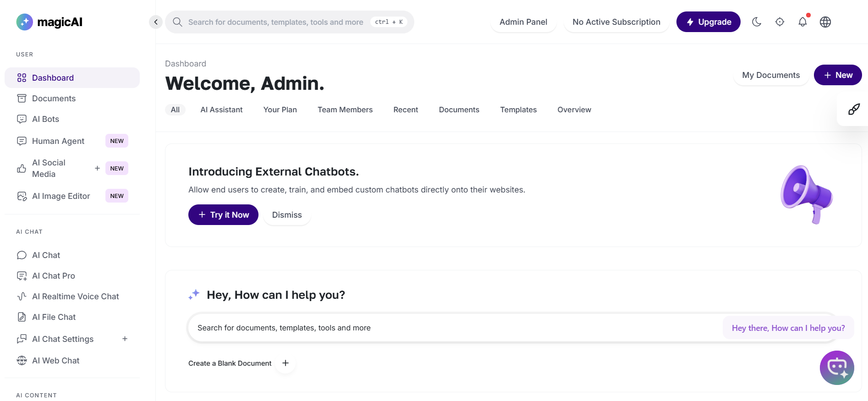This screenshot has height=401, width=868.
Task: Switch to the Team Members tab
Action: point(345,110)
